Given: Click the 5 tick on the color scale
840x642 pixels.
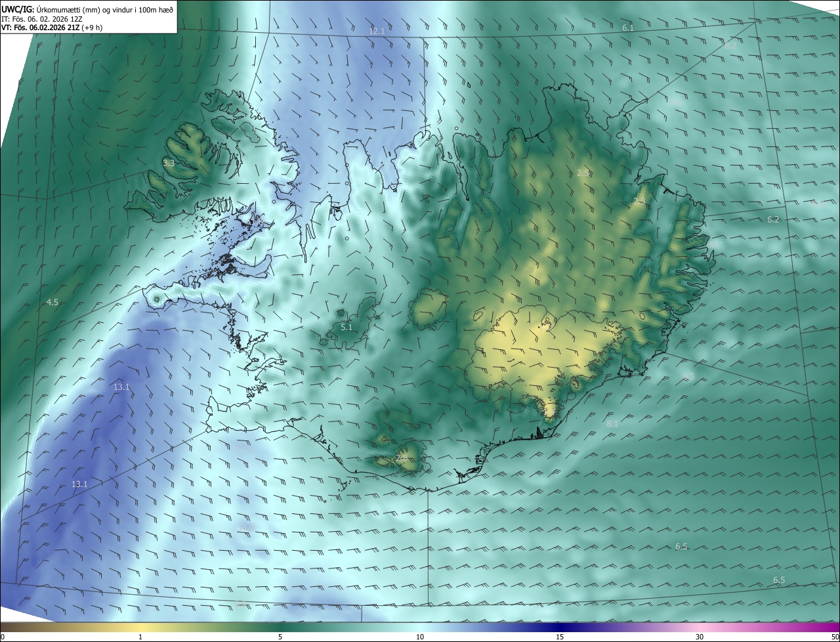Looking at the screenshot, I should coord(280,637).
